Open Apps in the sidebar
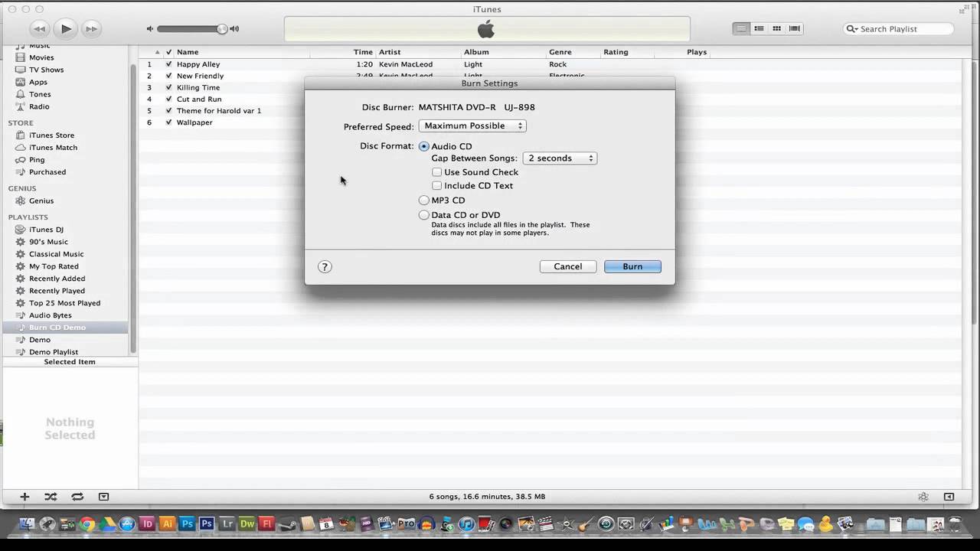The width and height of the screenshot is (980, 551). click(38, 82)
